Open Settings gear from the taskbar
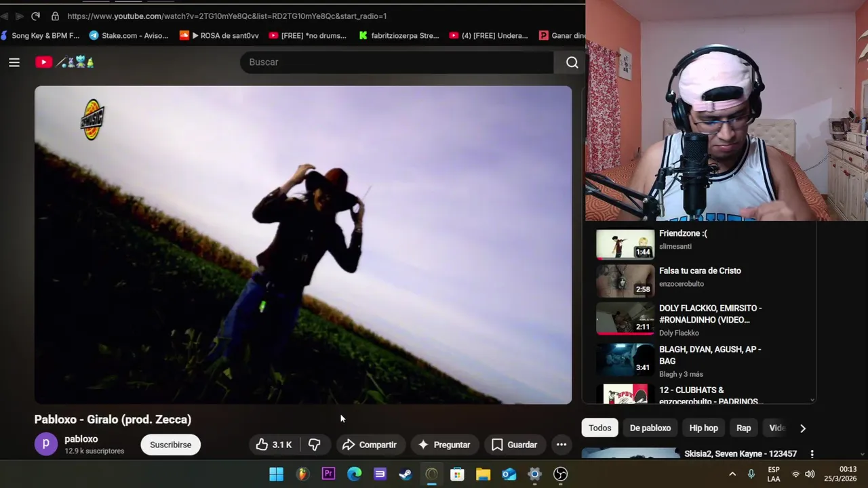 click(x=534, y=474)
